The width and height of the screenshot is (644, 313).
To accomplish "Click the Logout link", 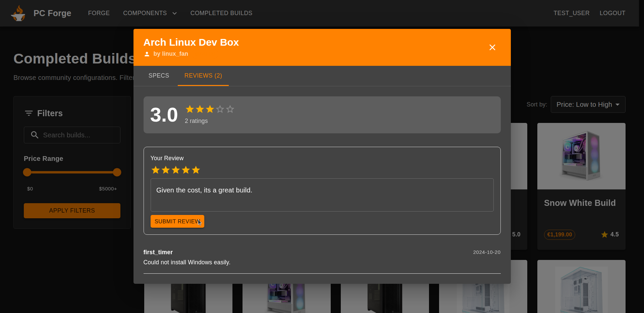I will [x=612, y=13].
